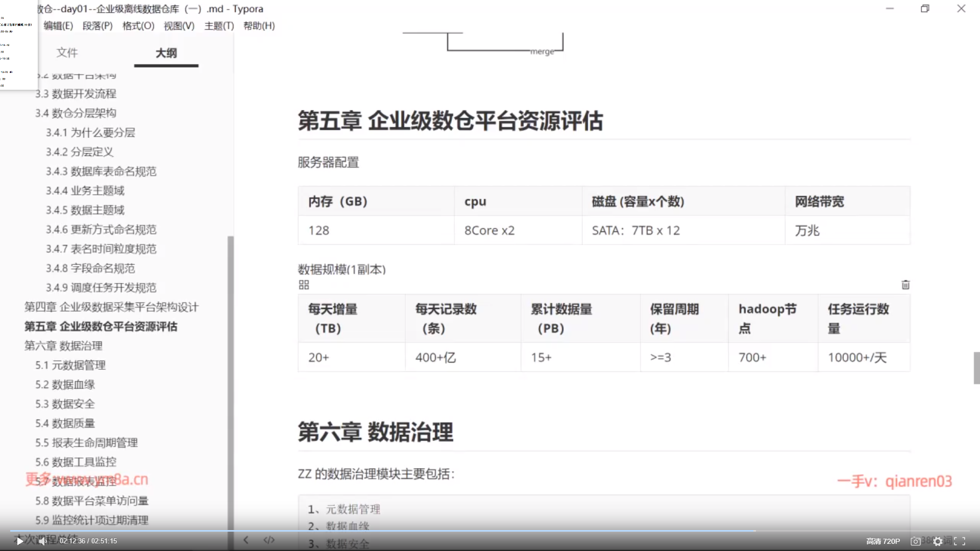
Task: Enter fullscreen with the brackets icon
Action: pyautogui.click(x=960, y=541)
